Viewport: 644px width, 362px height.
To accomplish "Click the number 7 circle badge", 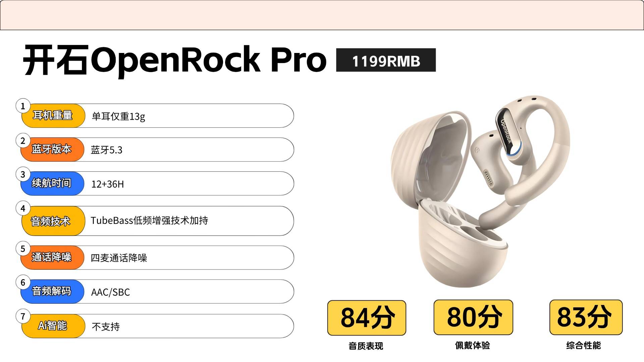I will click(x=23, y=316).
